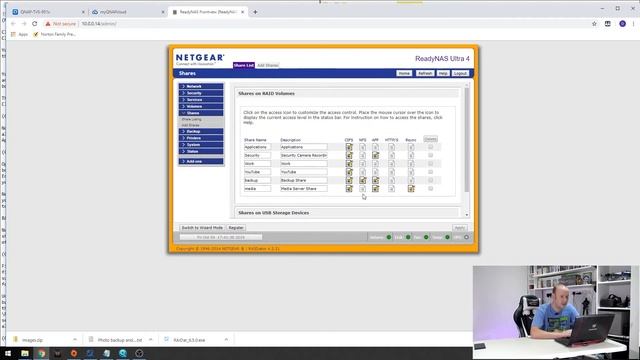Select the Share List tab

(244, 65)
